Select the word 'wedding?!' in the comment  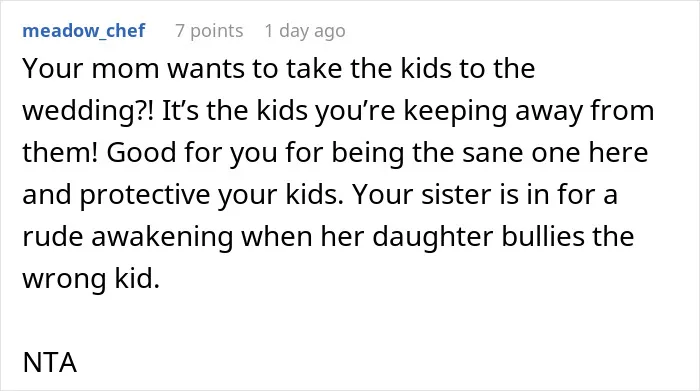coord(88,111)
